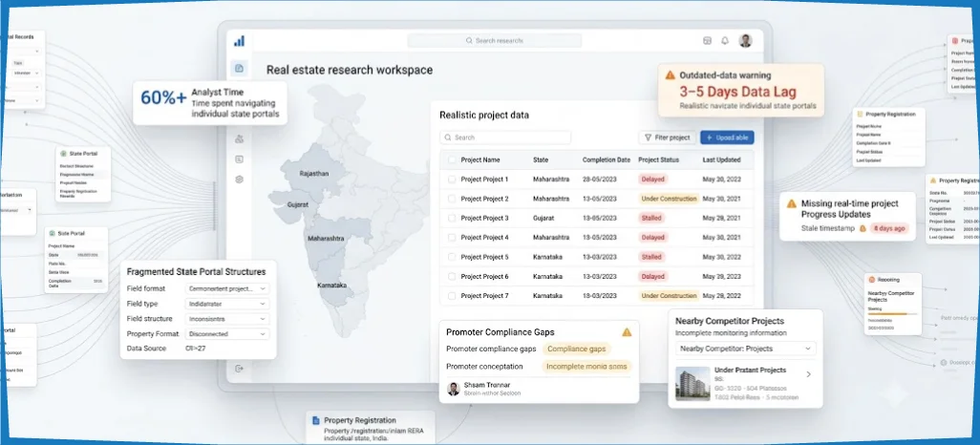980x445 pixels.
Task: Open the user profile avatar
Action: (745, 41)
